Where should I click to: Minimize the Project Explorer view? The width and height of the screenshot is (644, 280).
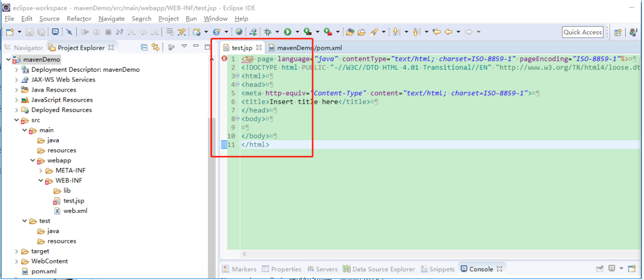(196, 47)
